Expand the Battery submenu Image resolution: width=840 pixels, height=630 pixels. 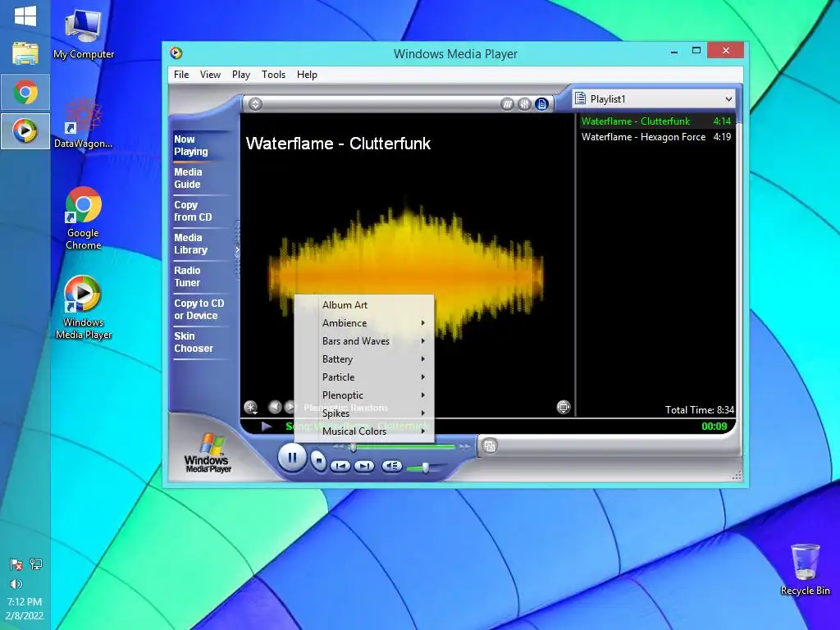pos(364,359)
